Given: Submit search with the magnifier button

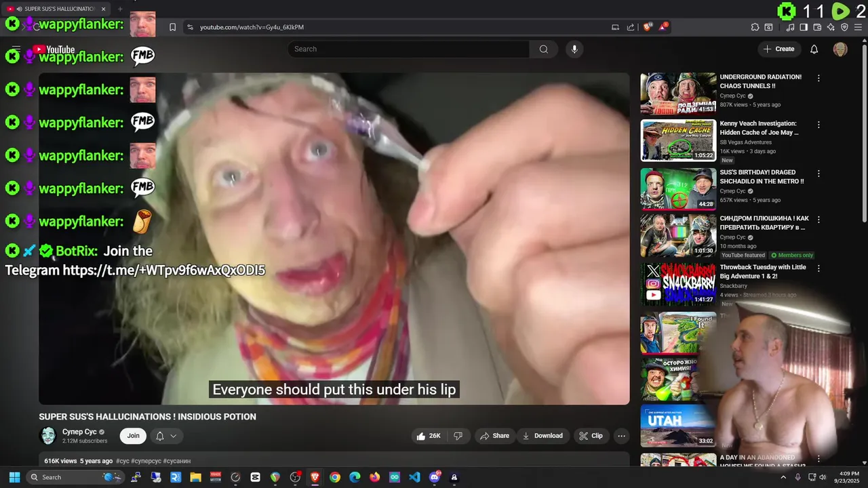Looking at the screenshot, I should 543,49.
